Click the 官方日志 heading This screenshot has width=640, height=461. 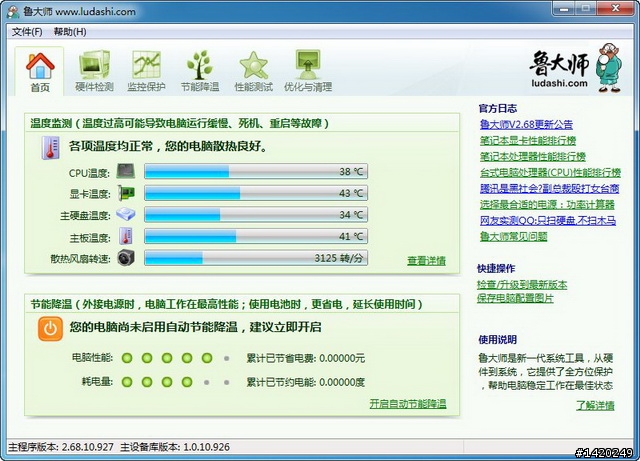tap(498, 108)
